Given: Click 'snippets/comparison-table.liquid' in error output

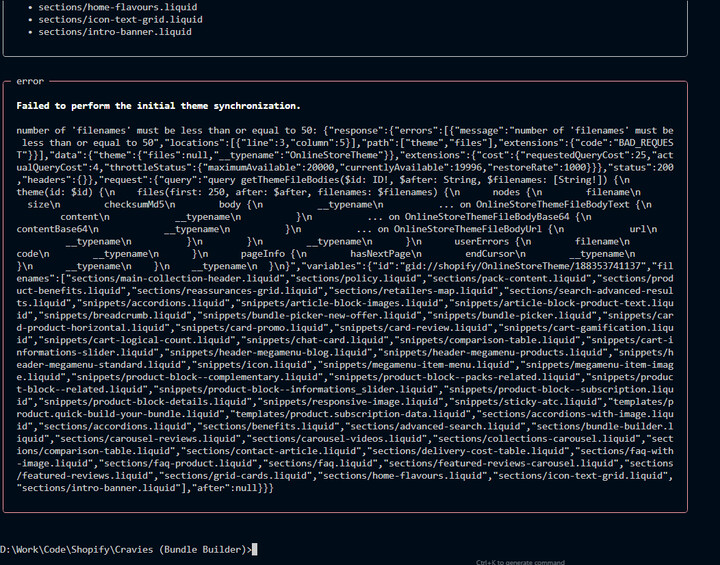Looking at the screenshot, I should (487, 340).
